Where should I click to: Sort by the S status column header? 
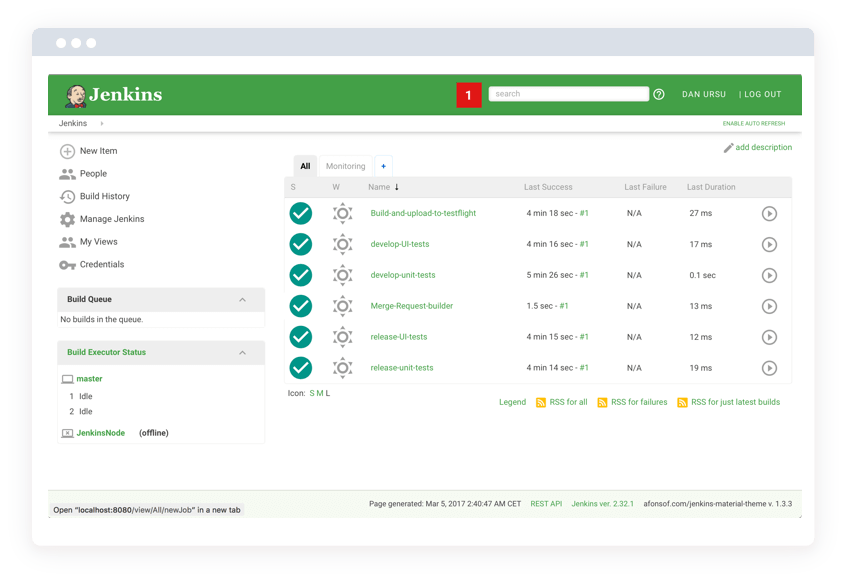pos(293,187)
